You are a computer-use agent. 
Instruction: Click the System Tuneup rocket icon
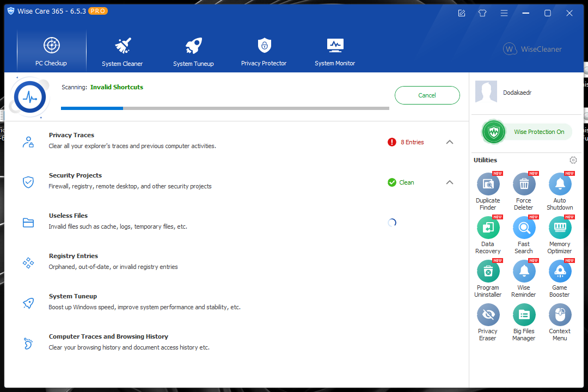[28, 303]
